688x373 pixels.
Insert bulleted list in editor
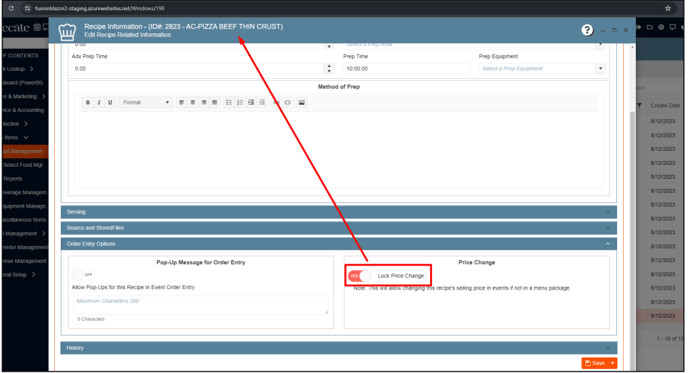pyautogui.click(x=229, y=102)
